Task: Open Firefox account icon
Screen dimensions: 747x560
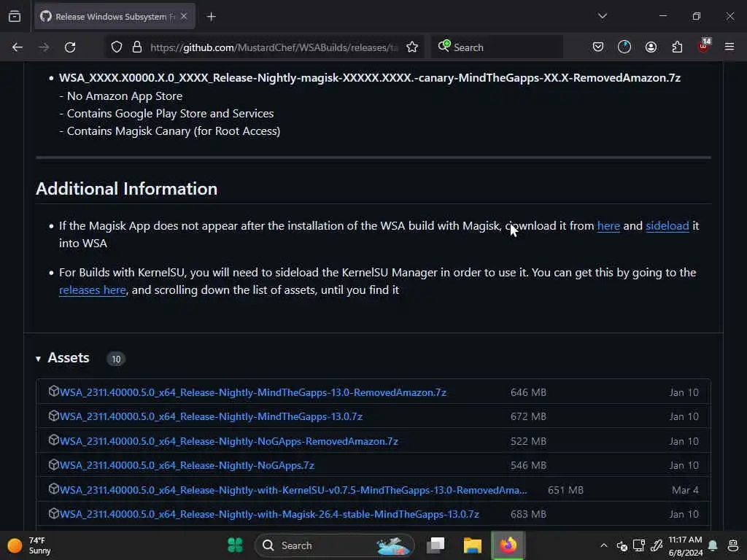Action: pos(651,47)
